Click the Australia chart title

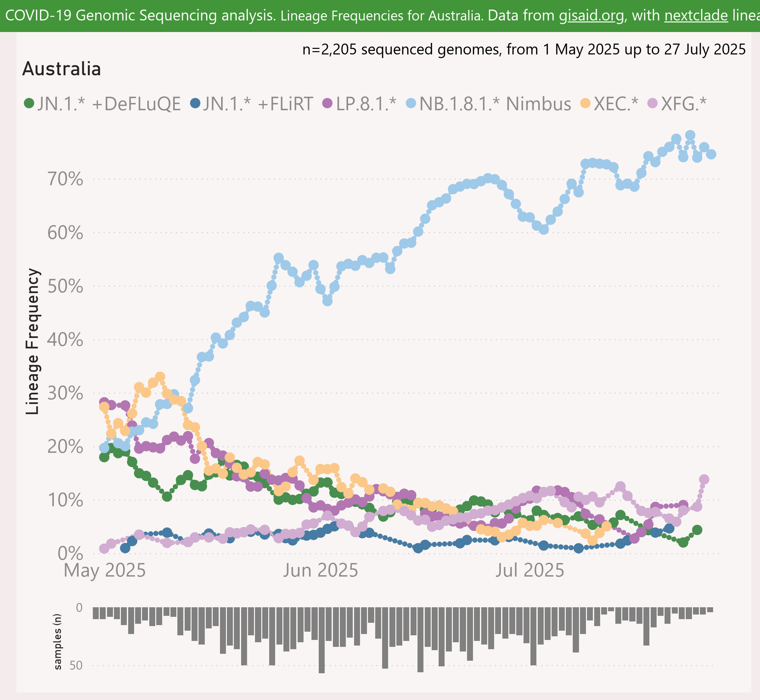tap(62, 69)
